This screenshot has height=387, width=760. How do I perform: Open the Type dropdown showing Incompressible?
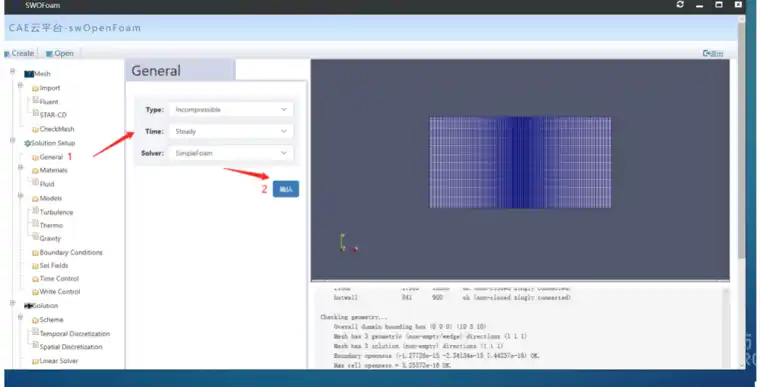coord(231,110)
